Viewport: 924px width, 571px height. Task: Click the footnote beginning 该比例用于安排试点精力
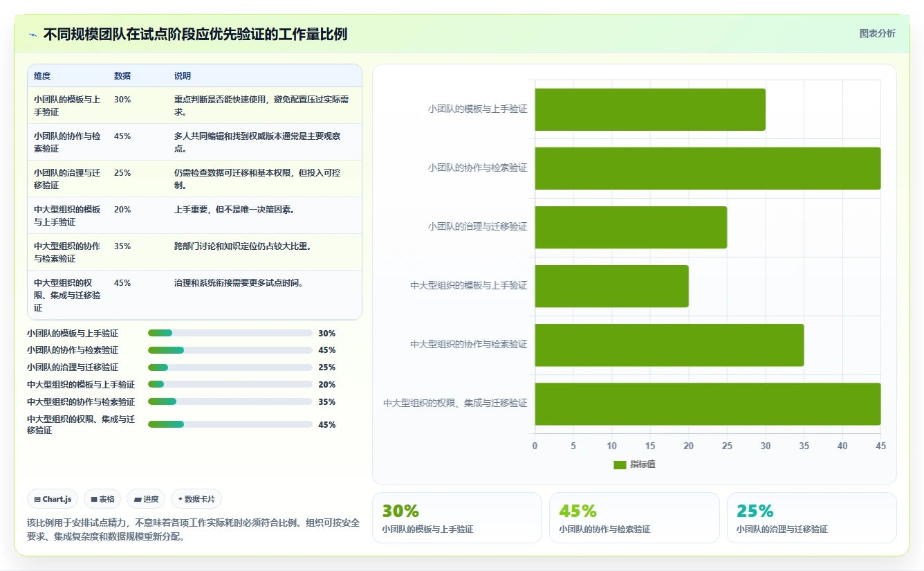click(194, 529)
